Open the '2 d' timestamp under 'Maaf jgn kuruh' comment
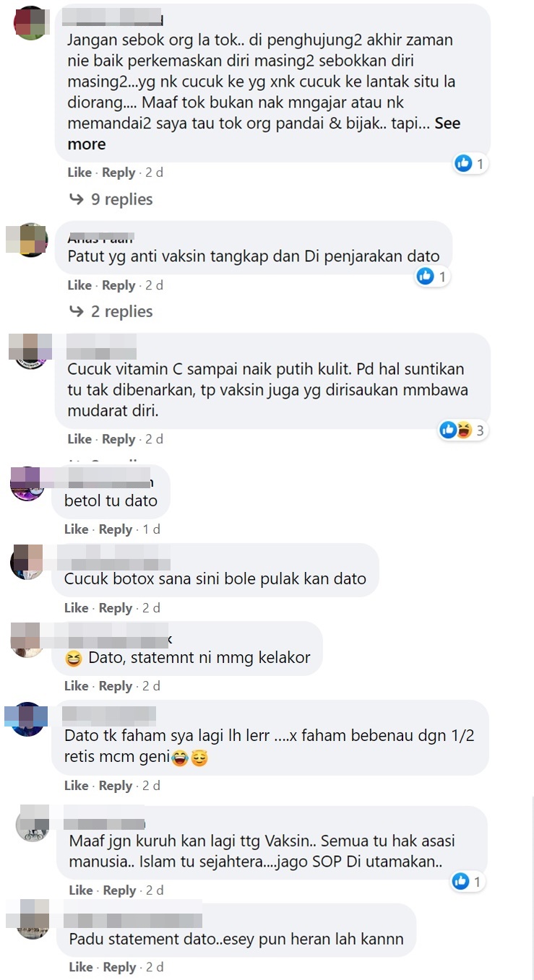Viewport: 534px width, 980px height. coord(155,890)
